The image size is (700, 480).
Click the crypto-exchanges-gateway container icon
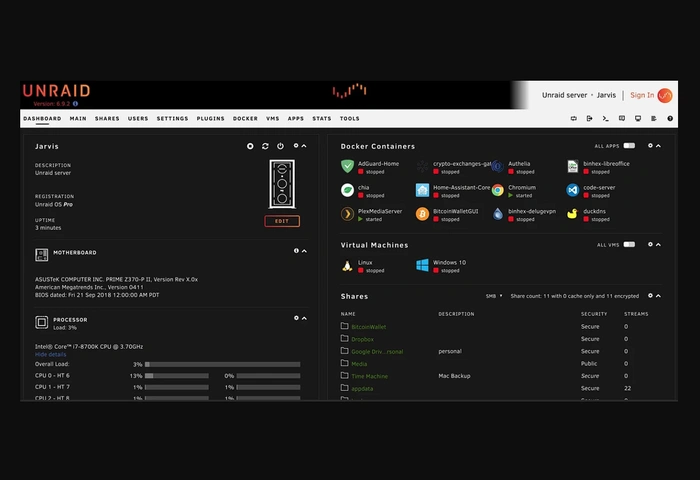422,166
